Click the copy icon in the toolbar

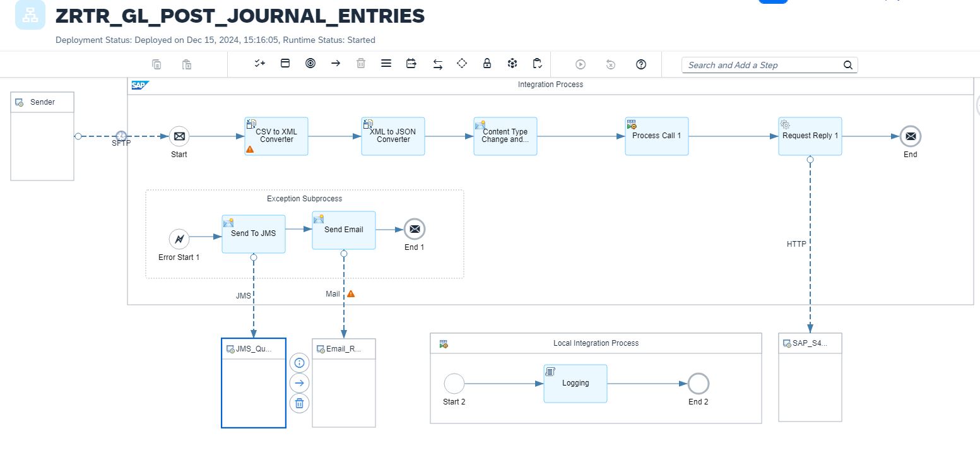point(156,64)
